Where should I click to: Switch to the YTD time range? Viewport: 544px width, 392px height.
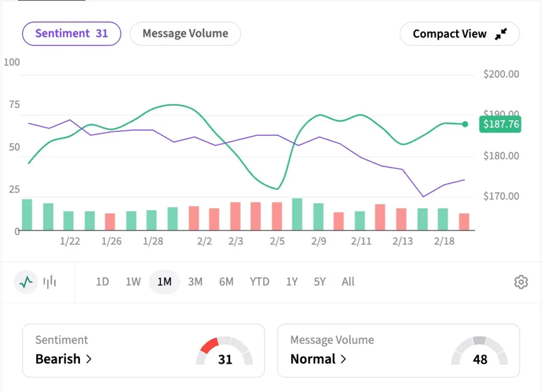[x=259, y=282]
